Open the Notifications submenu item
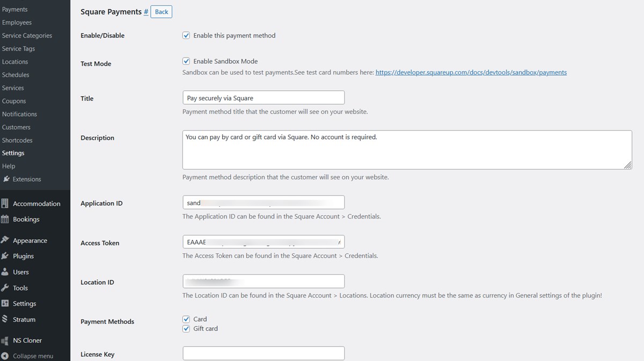Viewport: 644px width, 361px height. 19,114
